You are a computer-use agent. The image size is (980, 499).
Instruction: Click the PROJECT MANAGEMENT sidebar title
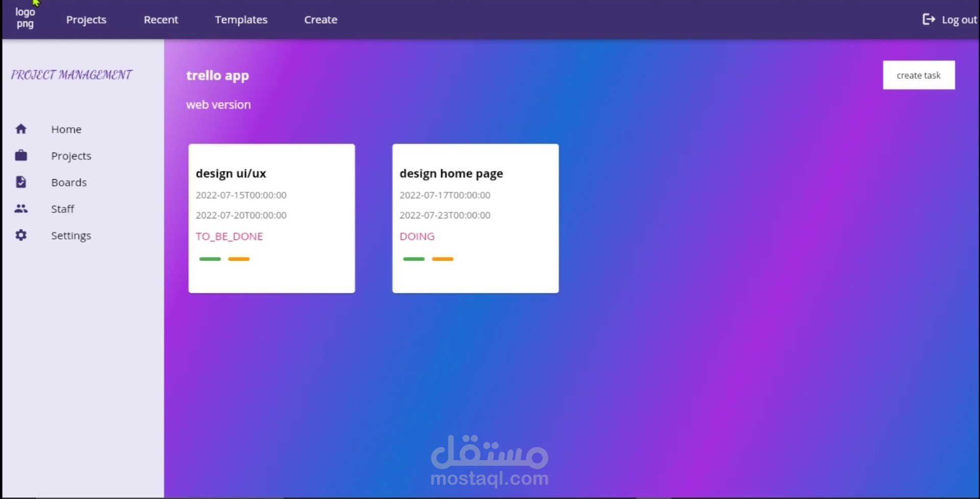pyautogui.click(x=71, y=75)
